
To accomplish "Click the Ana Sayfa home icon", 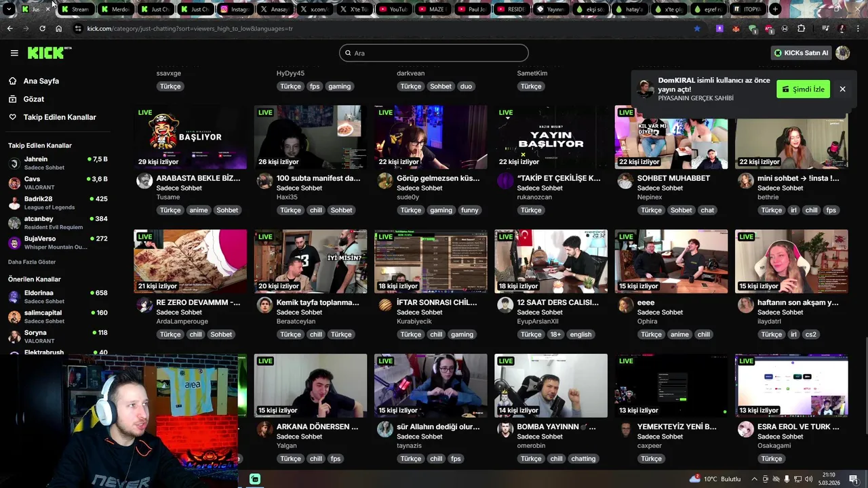I will [12, 81].
